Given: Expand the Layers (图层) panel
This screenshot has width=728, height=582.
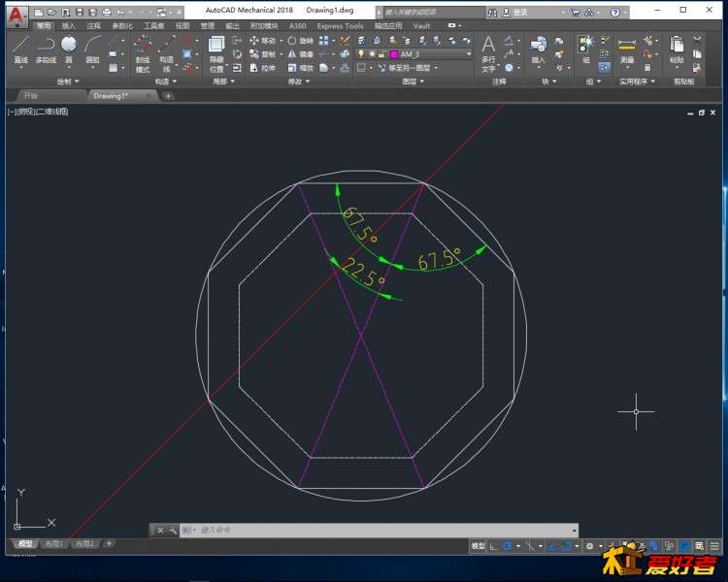Looking at the screenshot, I should pyautogui.click(x=413, y=81).
